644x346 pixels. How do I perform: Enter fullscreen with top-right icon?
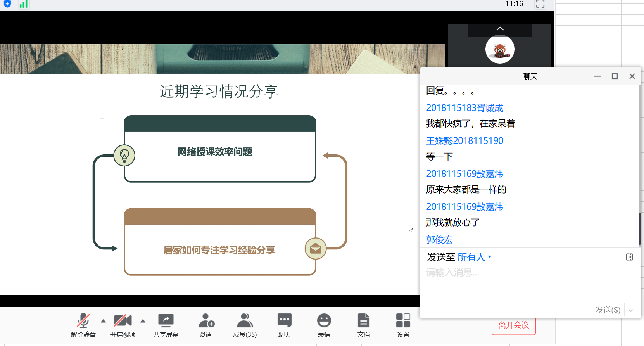coord(540,4)
